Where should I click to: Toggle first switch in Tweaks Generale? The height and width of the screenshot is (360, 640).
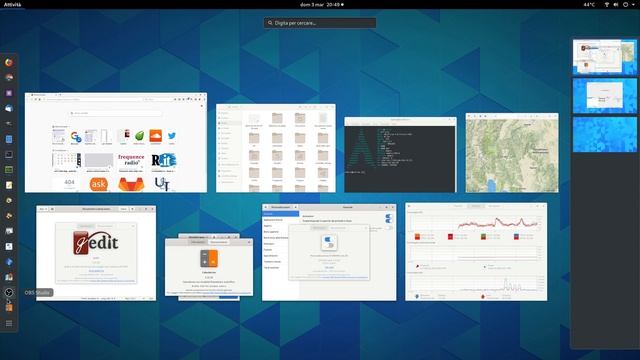pos(388,216)
